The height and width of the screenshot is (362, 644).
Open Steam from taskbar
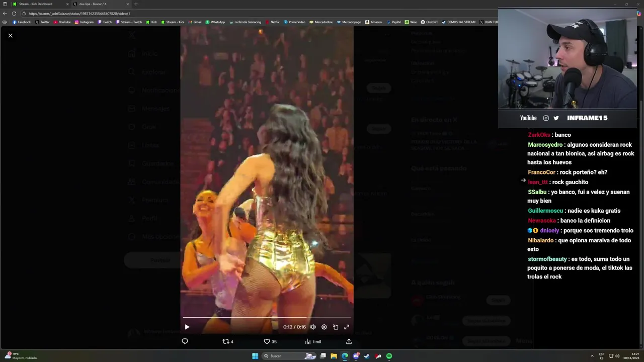tap(367, 356)
